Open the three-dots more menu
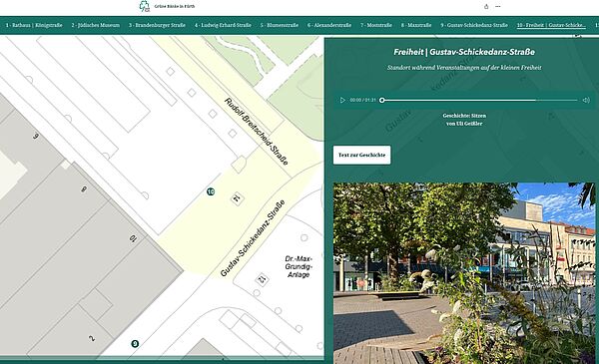599x364 pixels. (x=498, y=7)
